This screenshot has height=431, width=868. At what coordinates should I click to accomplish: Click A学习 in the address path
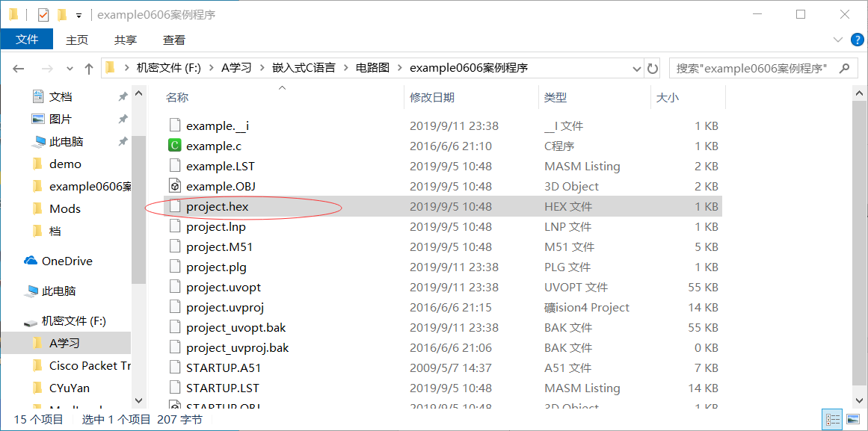[x=236, y=68]
